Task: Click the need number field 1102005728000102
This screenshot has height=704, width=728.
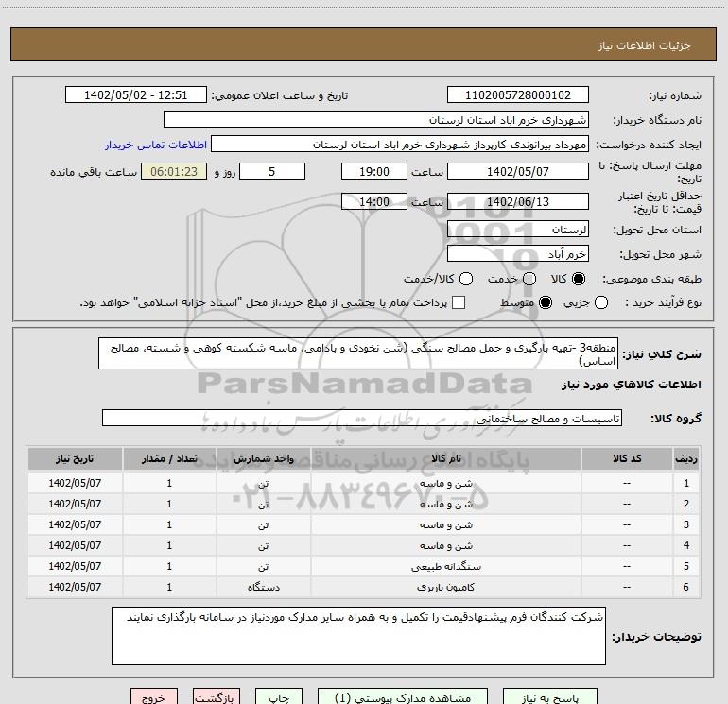Action: (x=518, y=95)
